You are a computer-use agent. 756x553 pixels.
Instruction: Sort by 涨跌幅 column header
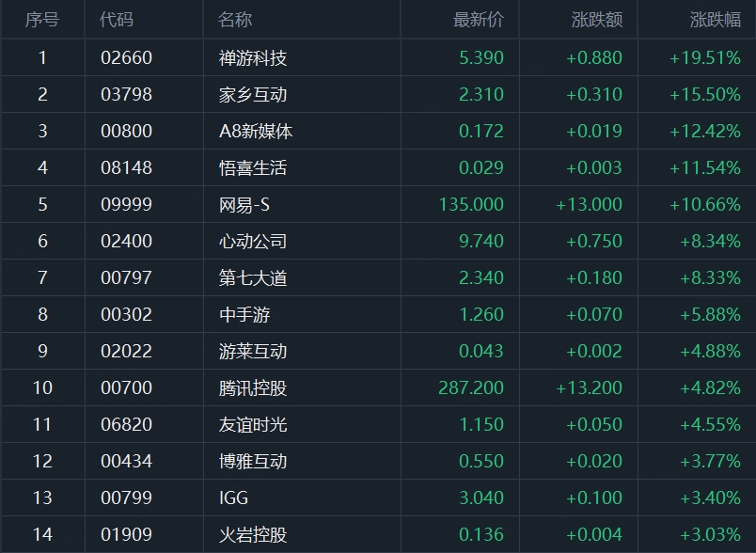(715, 20)
